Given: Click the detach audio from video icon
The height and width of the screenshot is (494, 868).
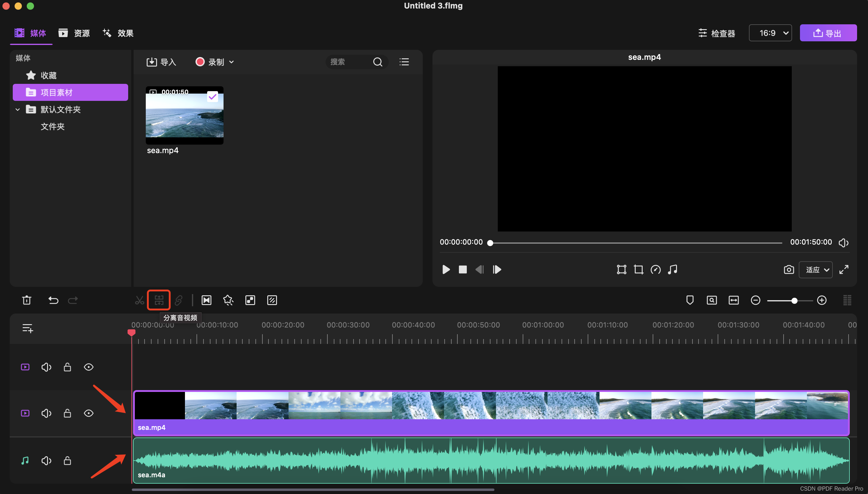Looking at the screenshot, I should pos(159,300).
